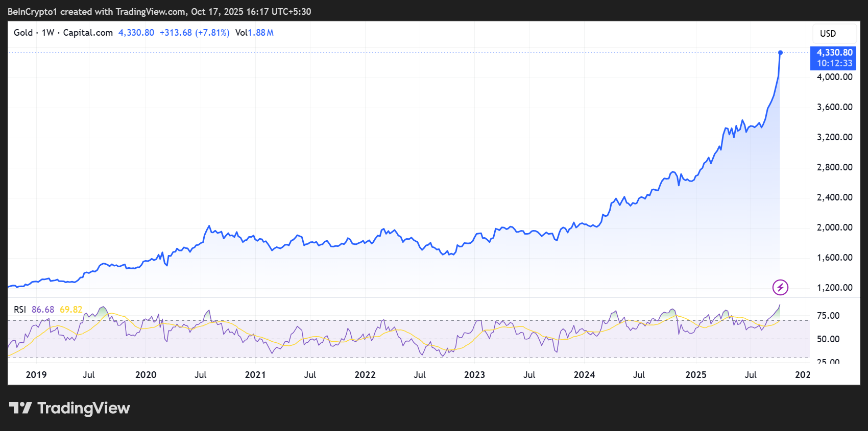Click the 50.00 RSI axis label

click(828, 339)
